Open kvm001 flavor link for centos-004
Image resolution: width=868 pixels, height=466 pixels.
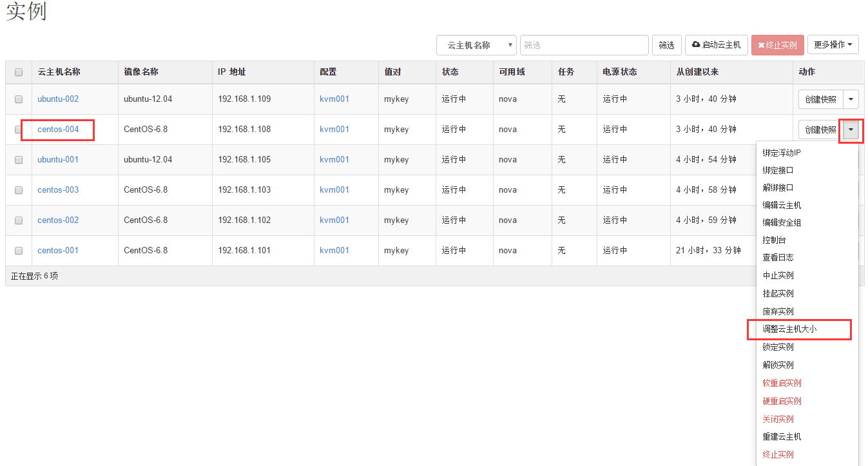click(x=334, y=130)
